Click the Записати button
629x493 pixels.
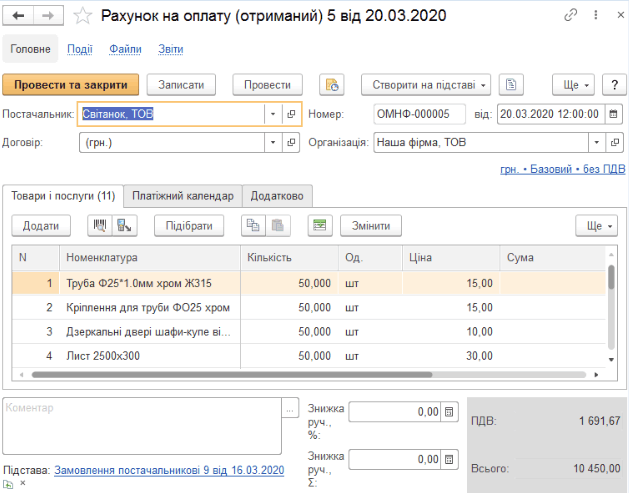(x=181, y=85)
